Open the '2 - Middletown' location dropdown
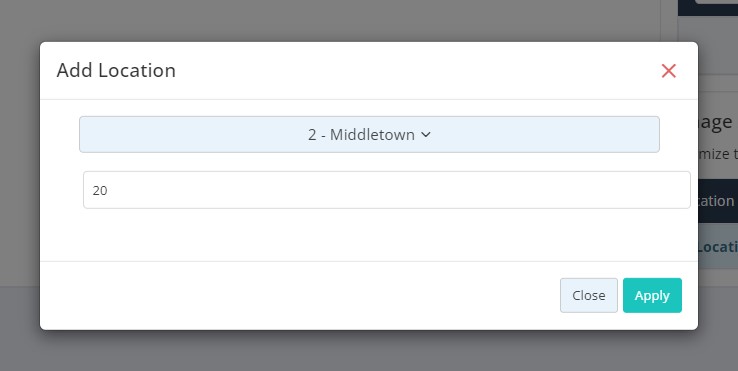 tap(369, 135)
